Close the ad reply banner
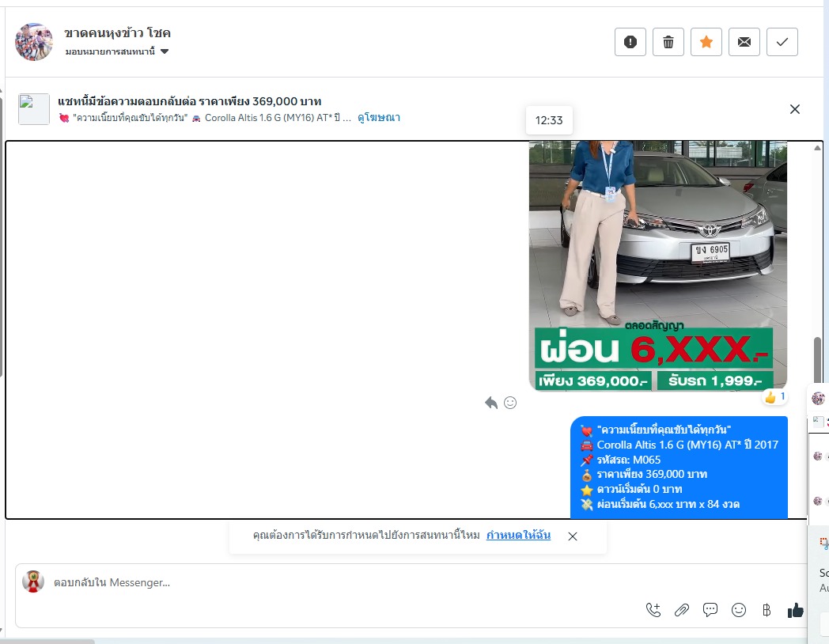 [795, 109]
